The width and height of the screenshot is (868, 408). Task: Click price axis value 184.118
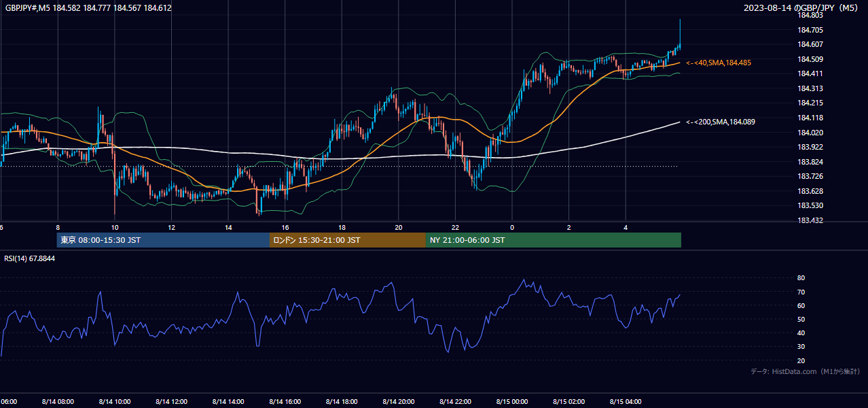[x=811, y=118]
